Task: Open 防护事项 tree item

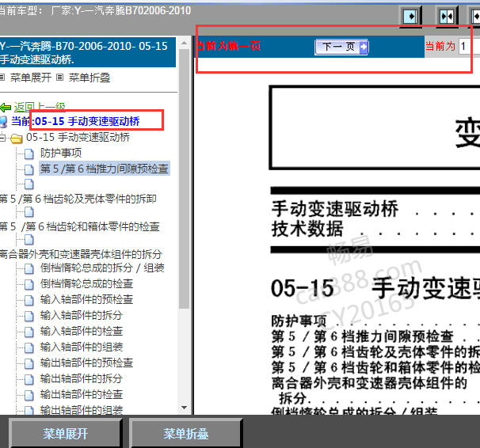Action: (61, 153)
